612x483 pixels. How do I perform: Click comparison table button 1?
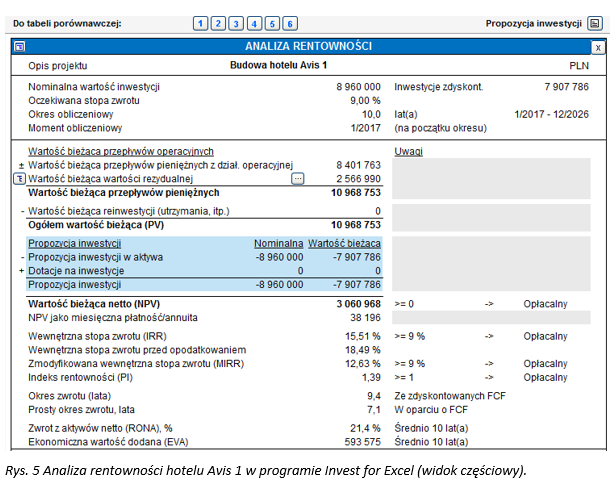200,23
